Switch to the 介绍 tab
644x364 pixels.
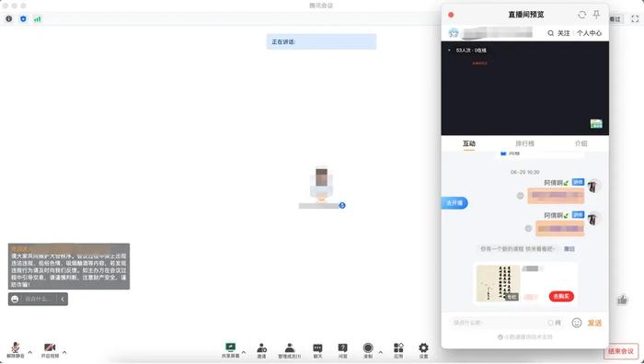point(581,143)
